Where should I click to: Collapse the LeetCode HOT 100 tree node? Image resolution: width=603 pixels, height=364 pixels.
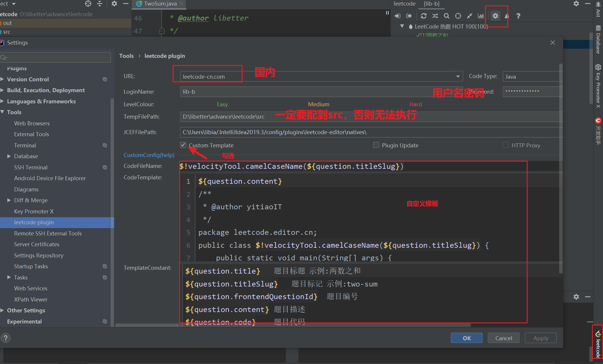(402, 26)
